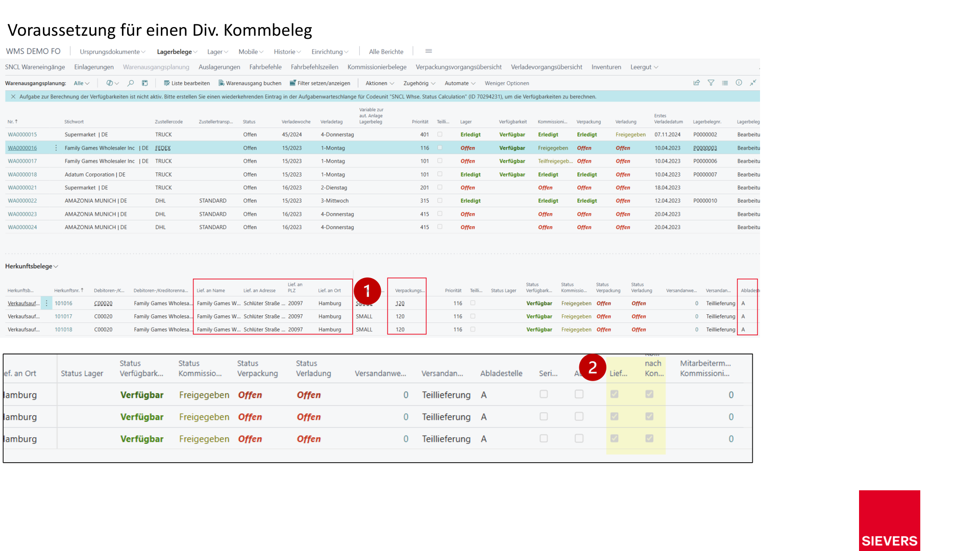Click the share icon in the toolbar
The height and width of the screenshot is (551, 980).
[697, 83]
